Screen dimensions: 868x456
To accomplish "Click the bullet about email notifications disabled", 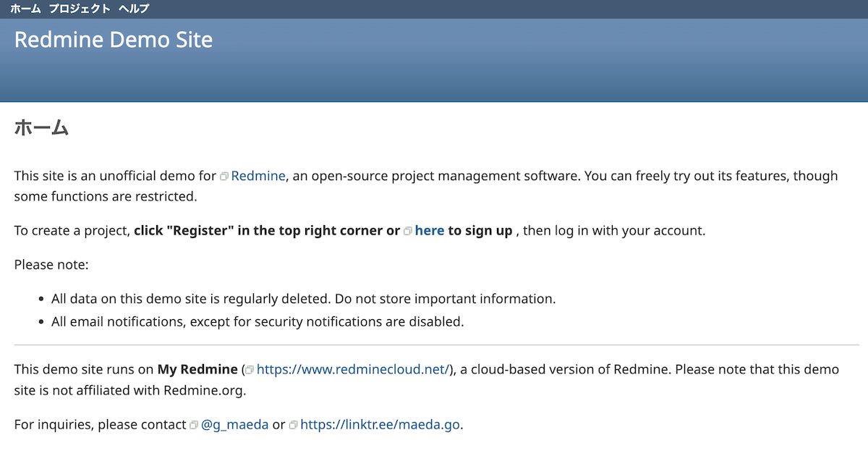I will [258, 321].
